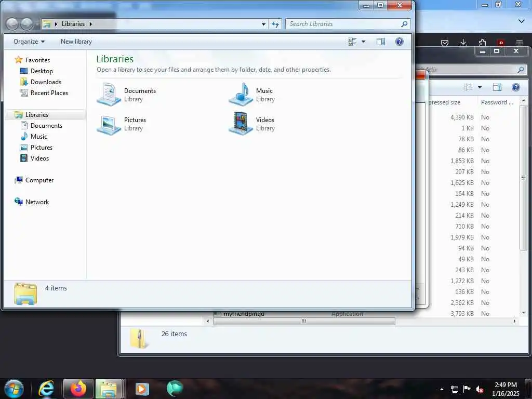Open address bar history dropdown

click(263, 24)
